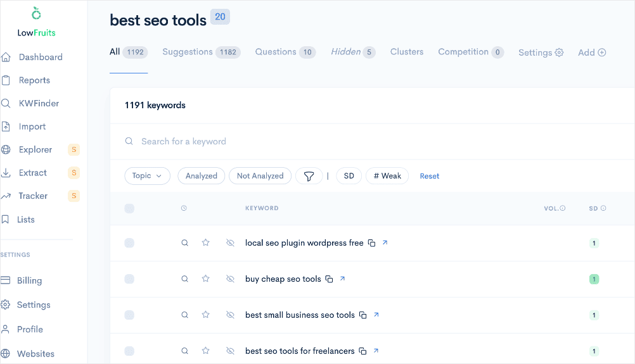635x364 pixels.
Task: Click the Reset link
Action: coord(429,176)
